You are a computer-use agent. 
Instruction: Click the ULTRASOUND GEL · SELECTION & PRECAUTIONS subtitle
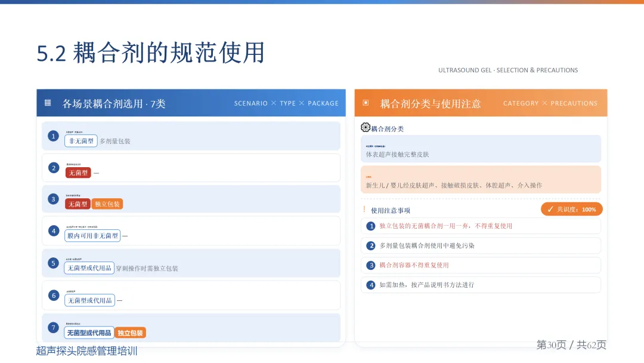[508, 70]
